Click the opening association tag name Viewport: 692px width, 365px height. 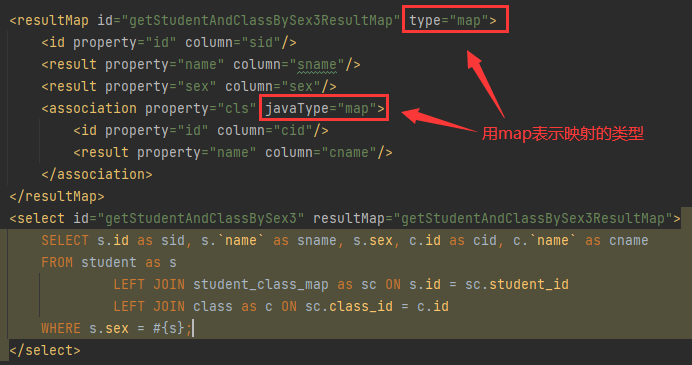point(92,108)
